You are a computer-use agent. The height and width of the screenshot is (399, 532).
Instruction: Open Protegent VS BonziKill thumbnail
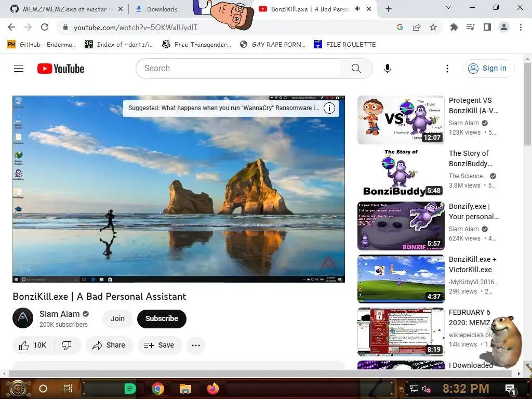pos(401,120)
